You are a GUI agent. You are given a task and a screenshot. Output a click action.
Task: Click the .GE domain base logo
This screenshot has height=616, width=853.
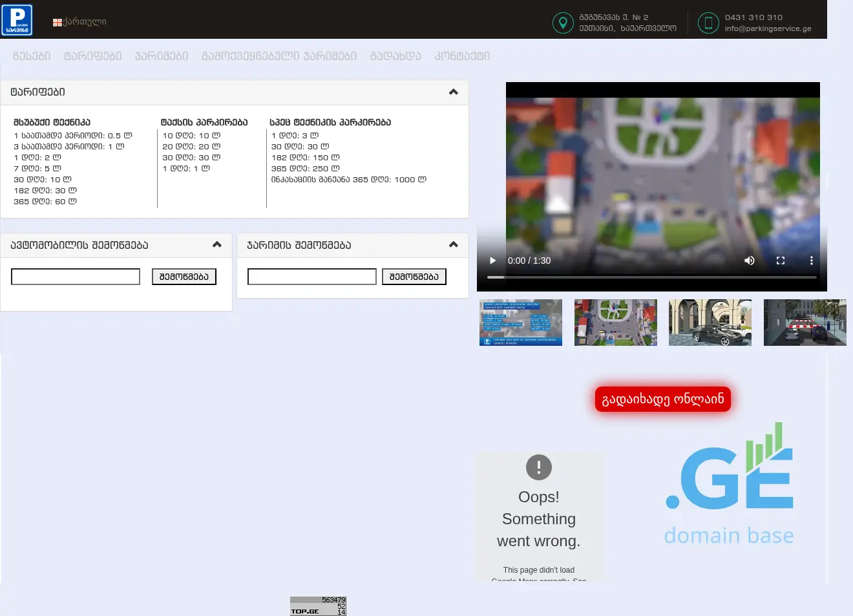tap(729, 483)
